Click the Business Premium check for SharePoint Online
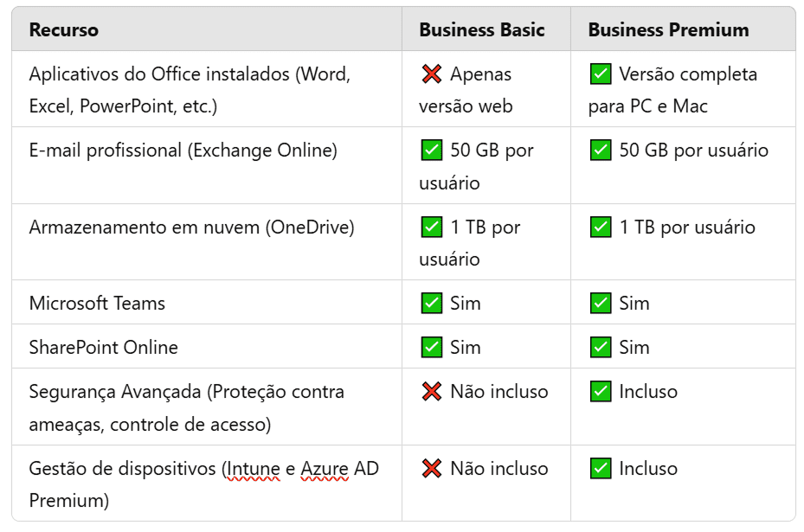Image resolution: width=804 pixels, height=532 pixels. [x=600, y=348]
